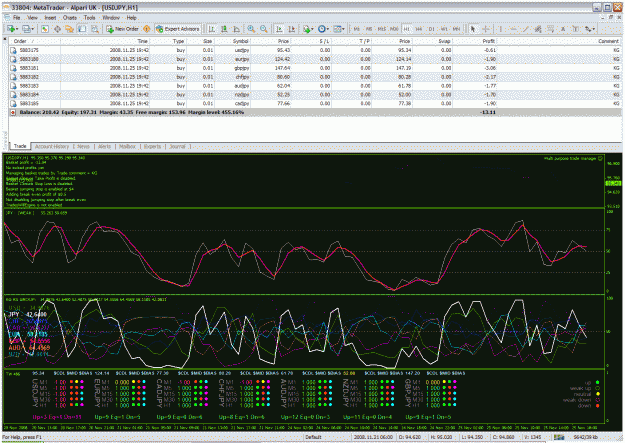Open the Data Window icon
The height and width of the screenshot is (443, 625).
[x=57, y=29]
